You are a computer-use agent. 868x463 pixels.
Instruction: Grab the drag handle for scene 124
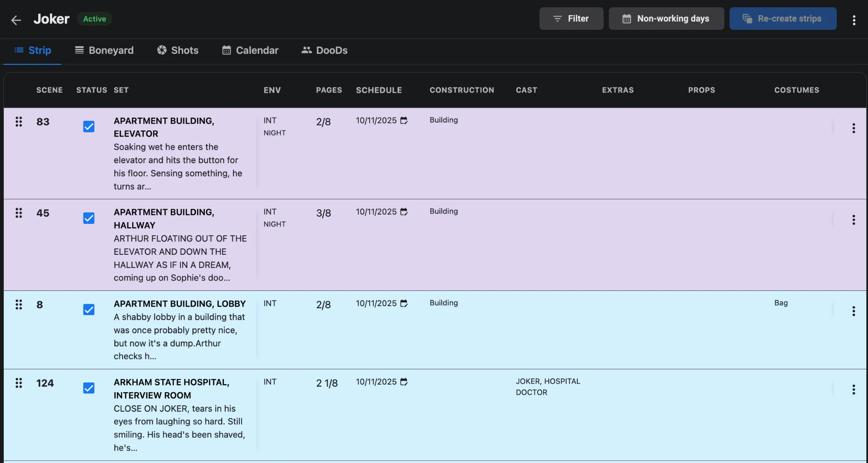click(x=19, y=383)
